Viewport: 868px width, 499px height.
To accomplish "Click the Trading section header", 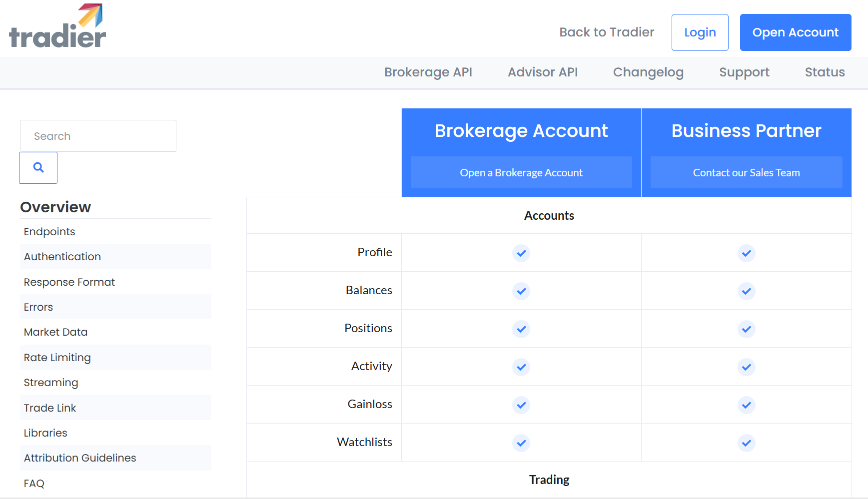I will tap(549, 480).
